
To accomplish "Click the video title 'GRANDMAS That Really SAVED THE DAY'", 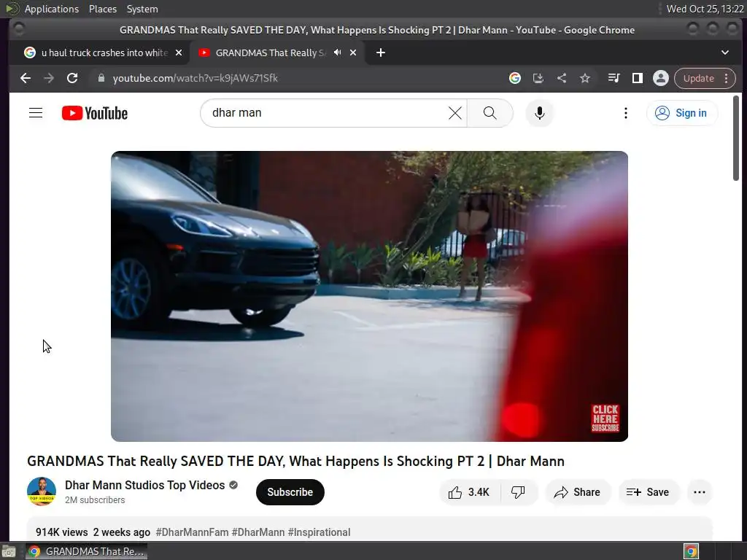I will coord(295,461).
